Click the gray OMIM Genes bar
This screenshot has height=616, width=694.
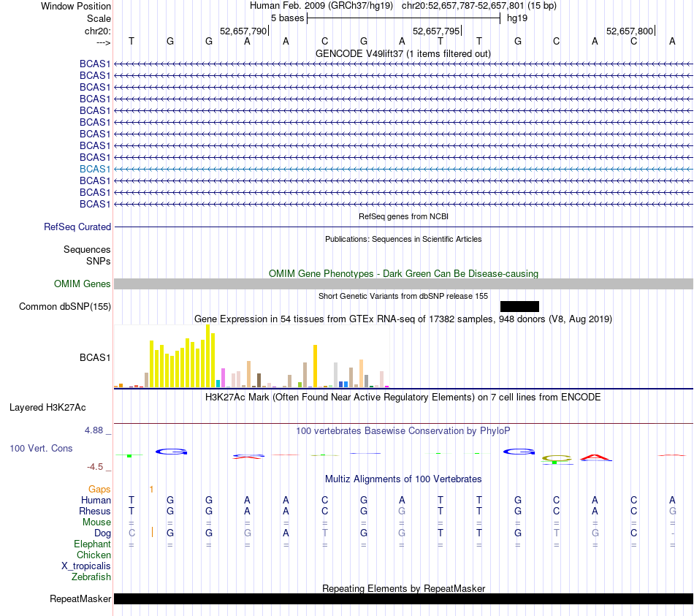coord(403,284)
